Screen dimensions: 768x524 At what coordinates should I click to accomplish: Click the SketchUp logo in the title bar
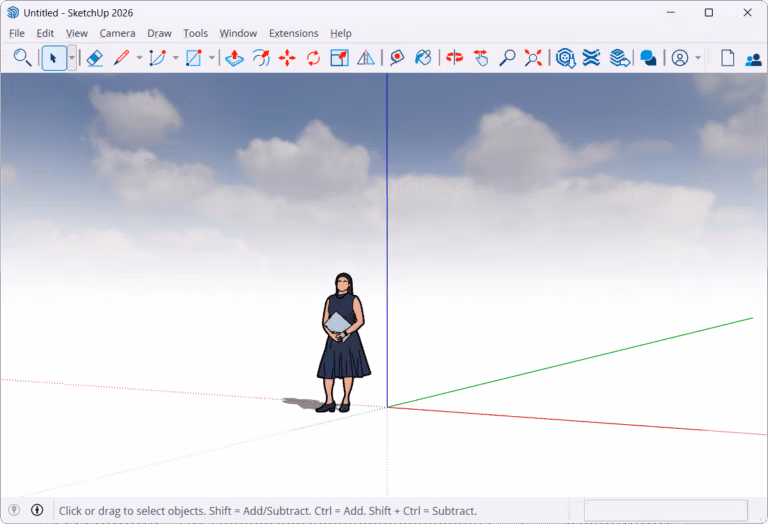tap(13, 13)
